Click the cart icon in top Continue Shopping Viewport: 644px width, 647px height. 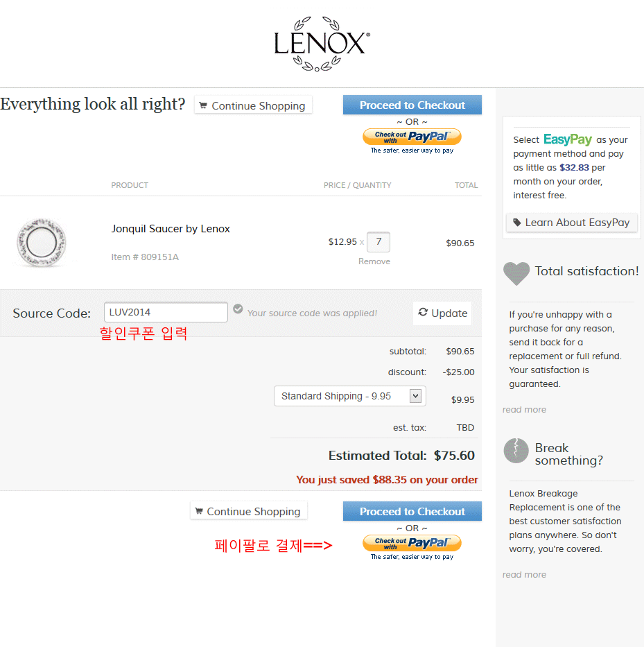click(203, 106)
